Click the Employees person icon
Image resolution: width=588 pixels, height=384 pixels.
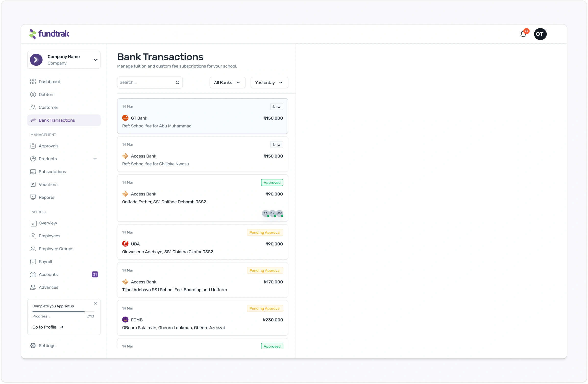33,236
